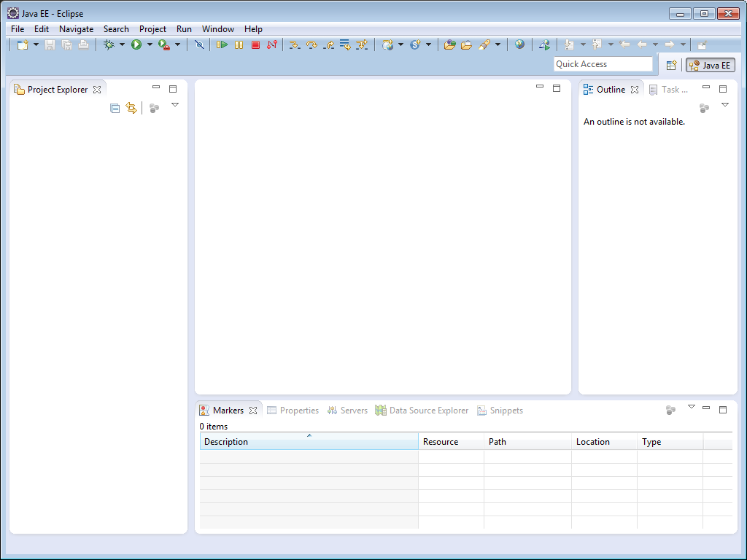Open the Markers View Menu triangle

tap(692, 407)
